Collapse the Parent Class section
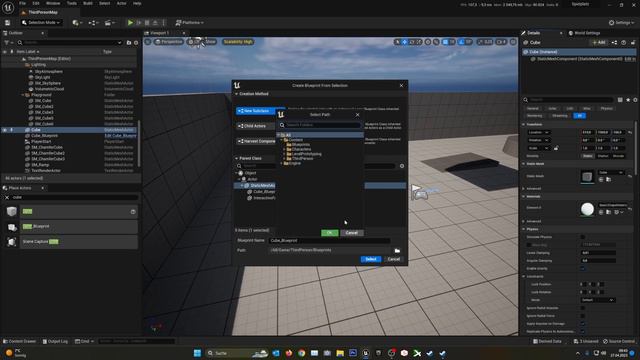Screen dimensions: 640x360 [x=236, y=158]
